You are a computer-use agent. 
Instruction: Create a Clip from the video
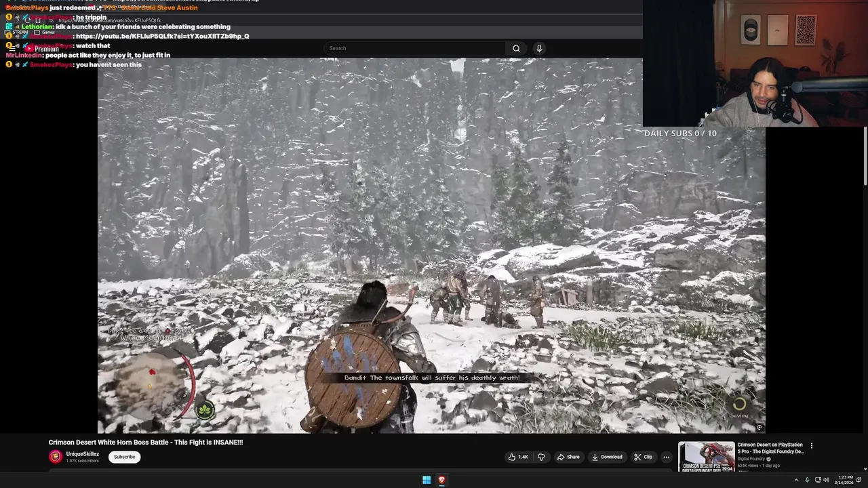click(643, 457)
